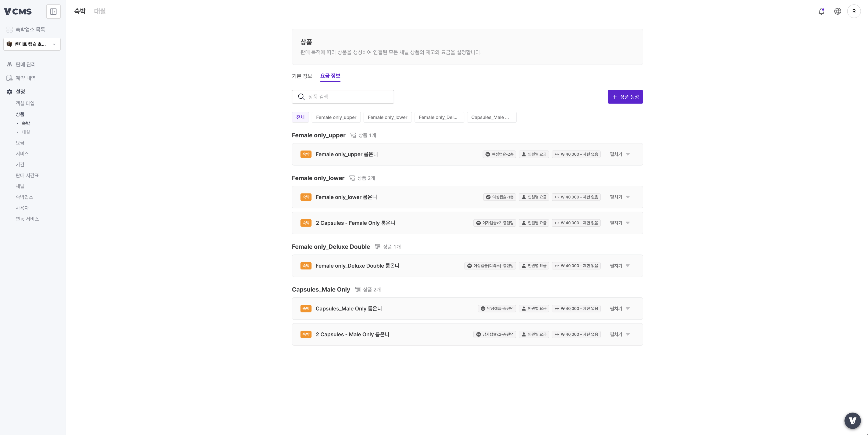Click 여자캡슐x2-층랜덤 tag
This screenshot has width=868, height=435.
click(x=495, y=223)
